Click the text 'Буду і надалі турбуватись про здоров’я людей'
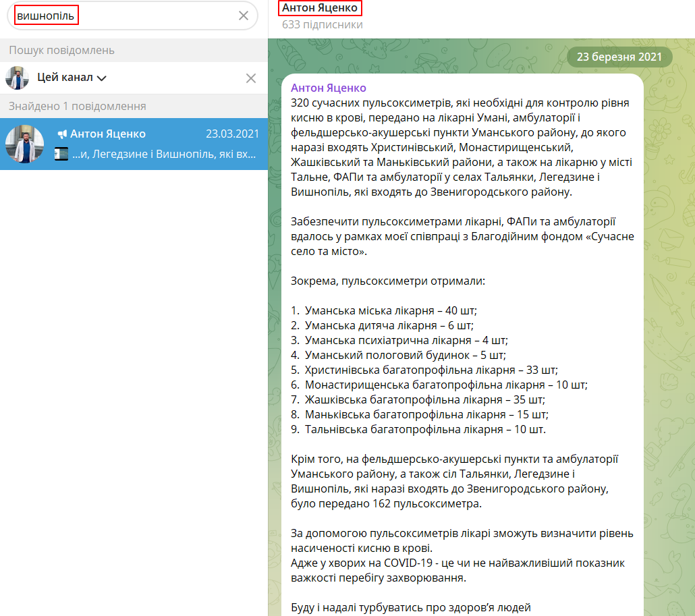This screenshot has height=616, width=695. 411,608
